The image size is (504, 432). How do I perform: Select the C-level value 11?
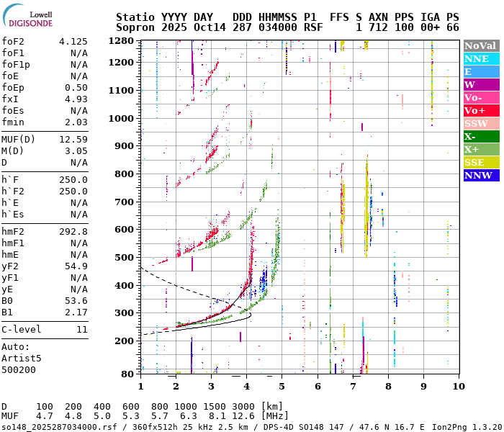pos(81,329)
